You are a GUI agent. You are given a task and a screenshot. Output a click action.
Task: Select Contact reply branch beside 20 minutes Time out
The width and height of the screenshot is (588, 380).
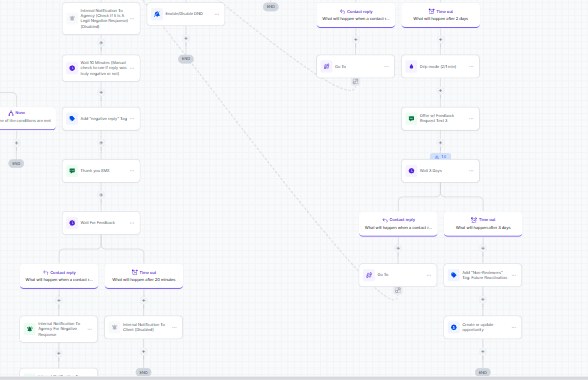[59, 276]
